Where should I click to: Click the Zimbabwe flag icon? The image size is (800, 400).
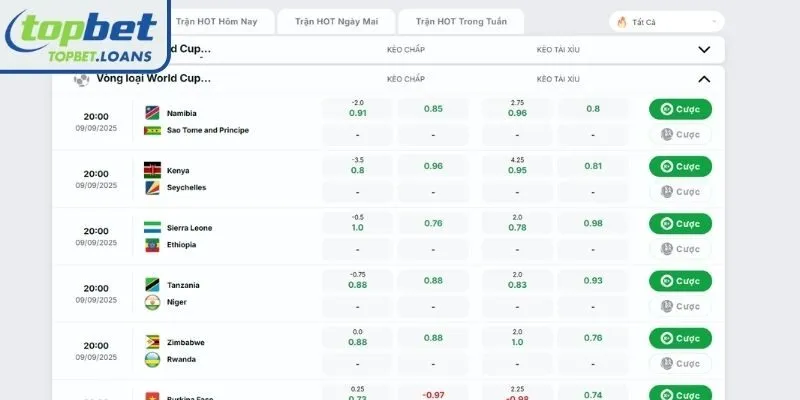point(152,341)
